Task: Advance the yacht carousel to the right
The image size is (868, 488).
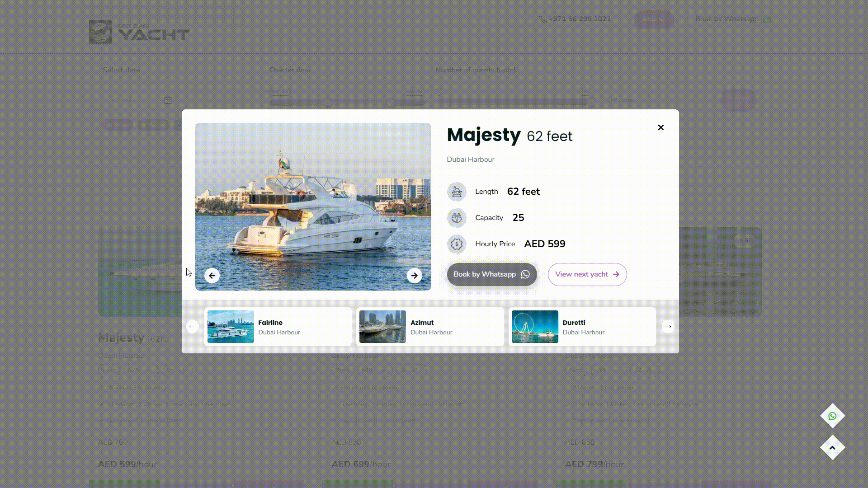Action: click(x=668, y=327)
